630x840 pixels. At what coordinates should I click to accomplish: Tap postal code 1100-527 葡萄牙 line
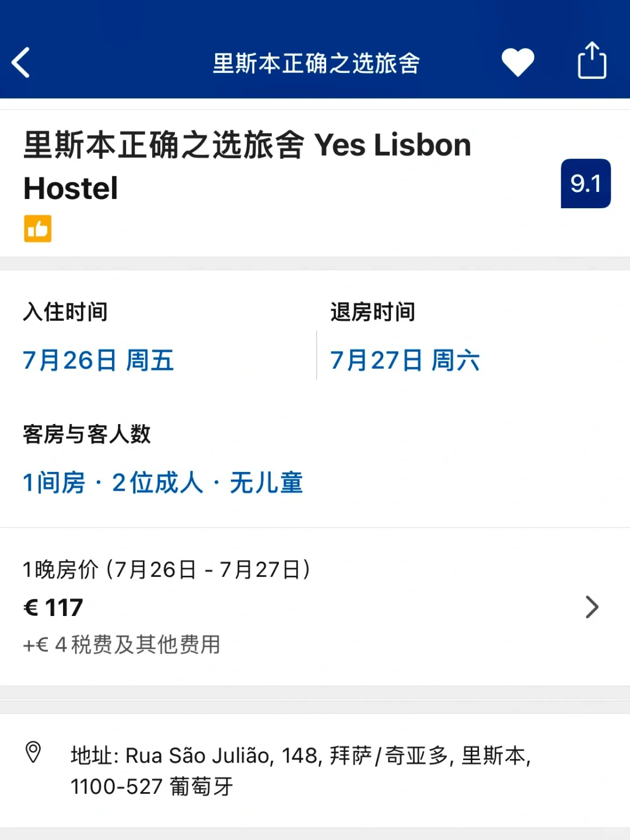pyautogui.click(x=152, y=787)
